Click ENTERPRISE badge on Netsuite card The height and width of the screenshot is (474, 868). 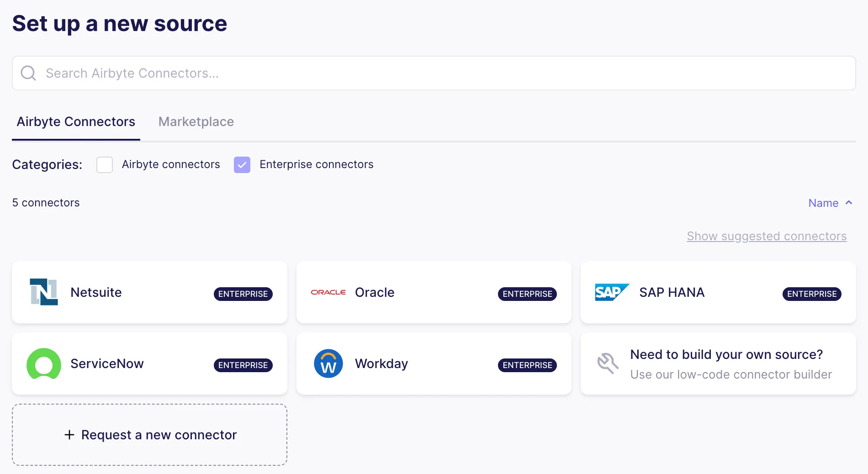pyautogui.click(x=243, y=294)
